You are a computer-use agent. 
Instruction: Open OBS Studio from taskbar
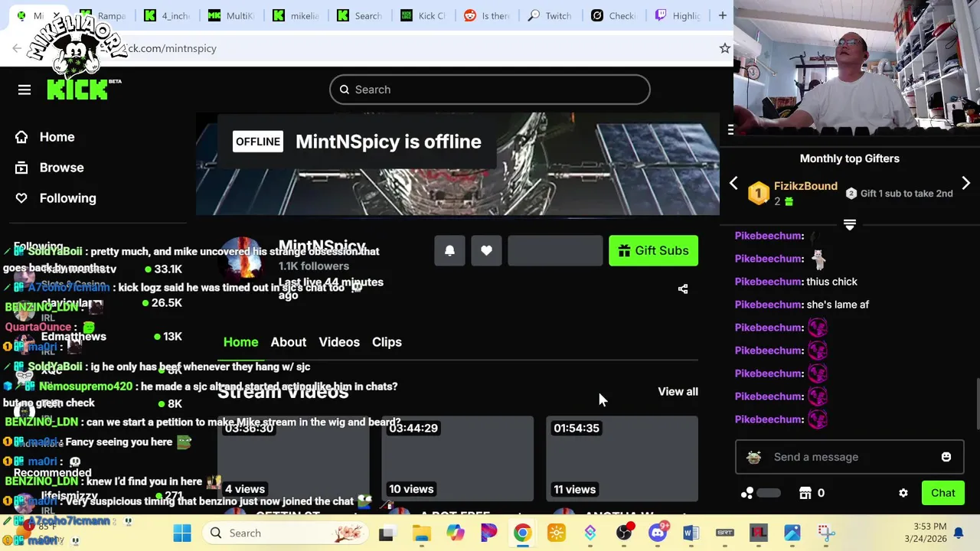coord(624,533)
